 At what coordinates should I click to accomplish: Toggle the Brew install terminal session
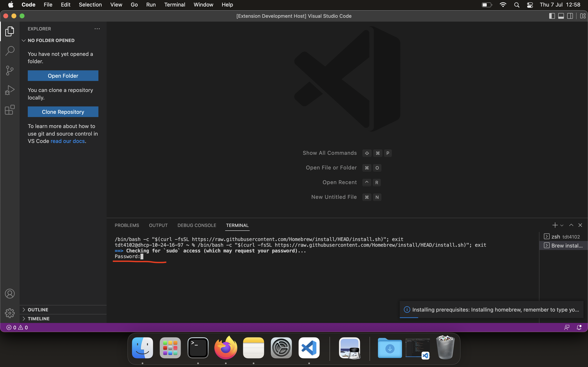[x=565, y=245]
